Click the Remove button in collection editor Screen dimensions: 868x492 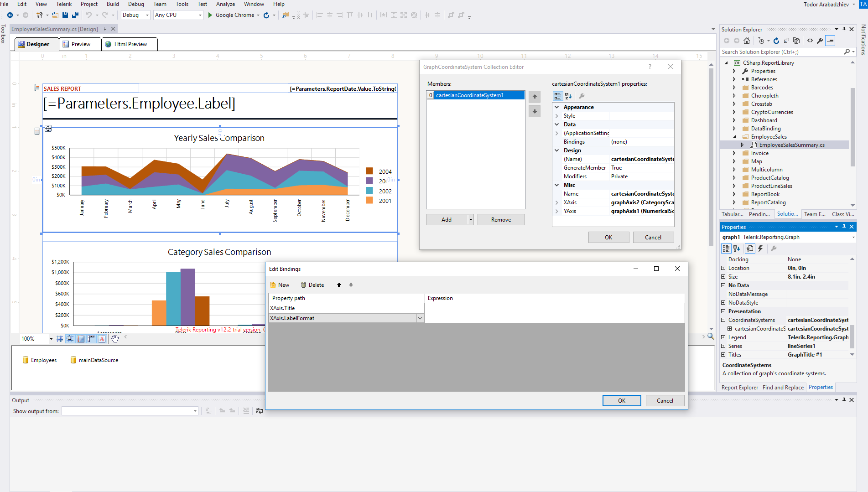(501, 220)
